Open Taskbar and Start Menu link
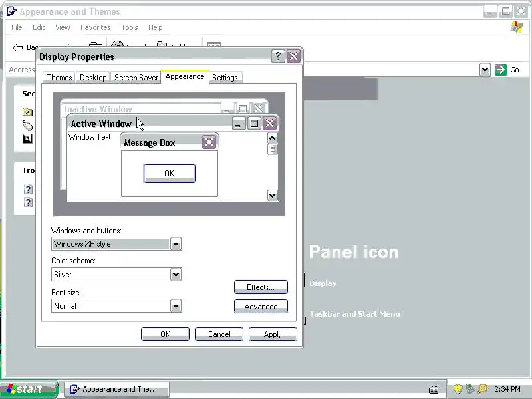Screen dimensions: 532x399 tap(354, 314)
